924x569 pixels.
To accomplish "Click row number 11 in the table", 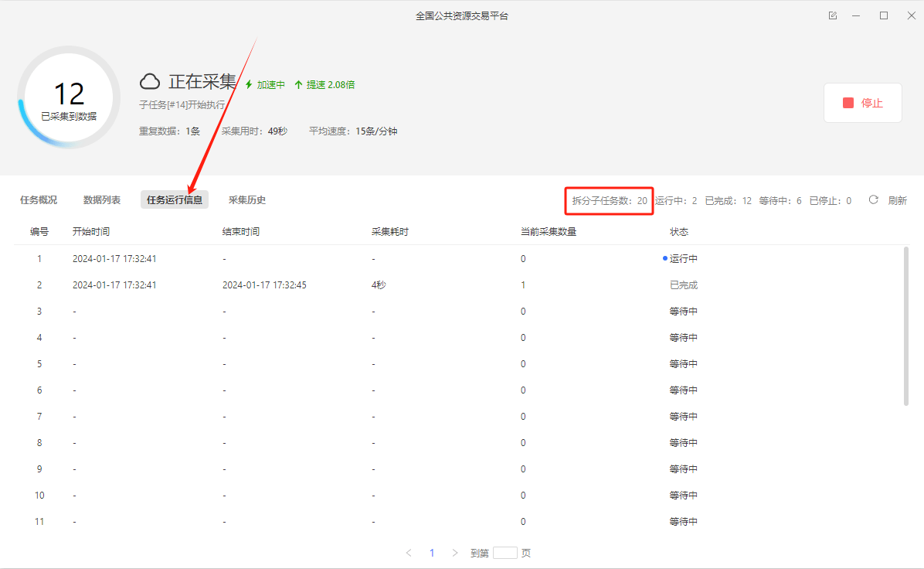I will [x=39, y=521].
